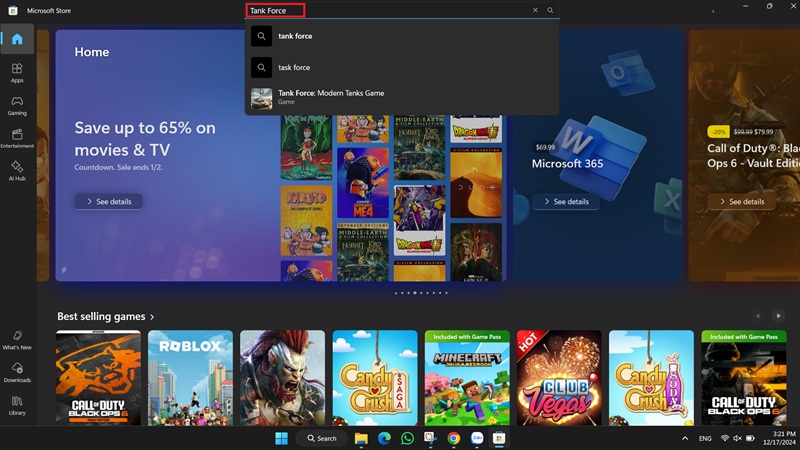
Task: Click See details on movies & TV banner
Action: click(x=108, y=201)
